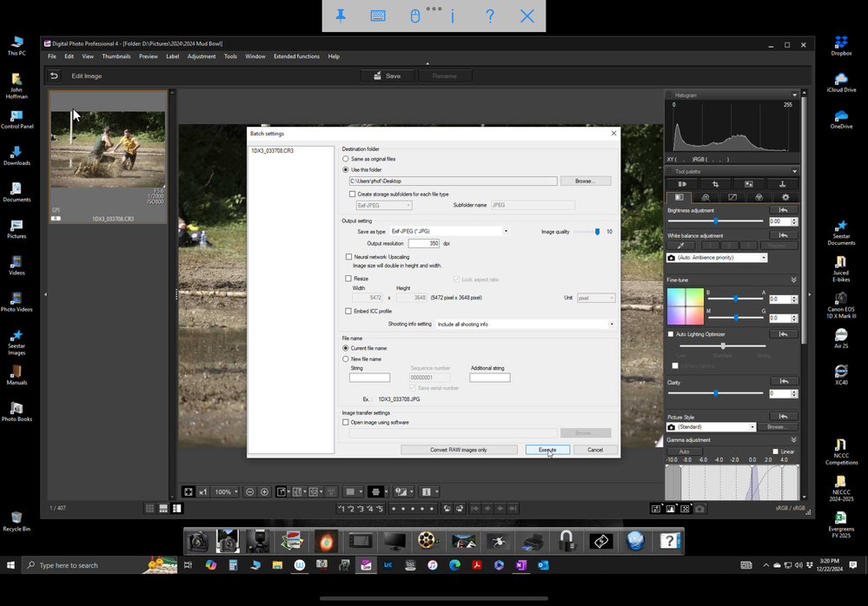
Task: Click the crop tool palette icon
Action: (x=715, y=184)
